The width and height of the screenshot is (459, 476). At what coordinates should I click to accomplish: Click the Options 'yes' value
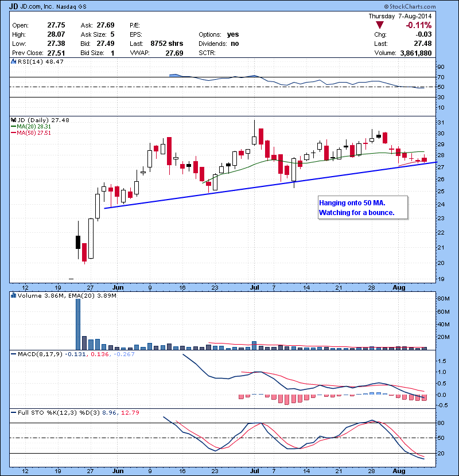(x=233, y=34)
